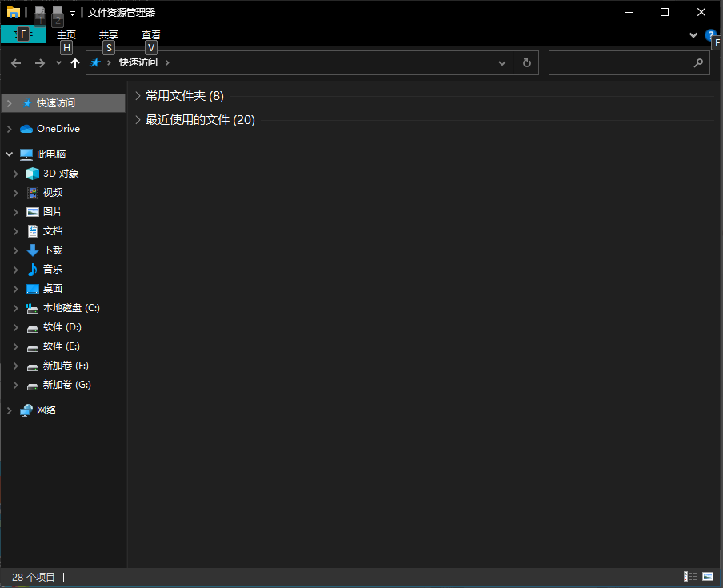
Task: Click the magnifier icon in the search box
Action: [x=698, y=62]
